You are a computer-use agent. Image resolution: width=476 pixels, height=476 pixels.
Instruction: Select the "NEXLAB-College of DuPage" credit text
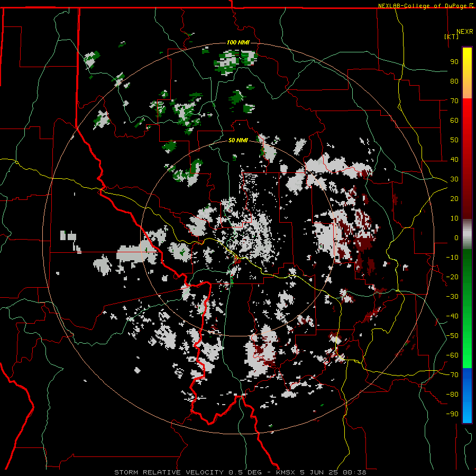click(x=423, y=6)
